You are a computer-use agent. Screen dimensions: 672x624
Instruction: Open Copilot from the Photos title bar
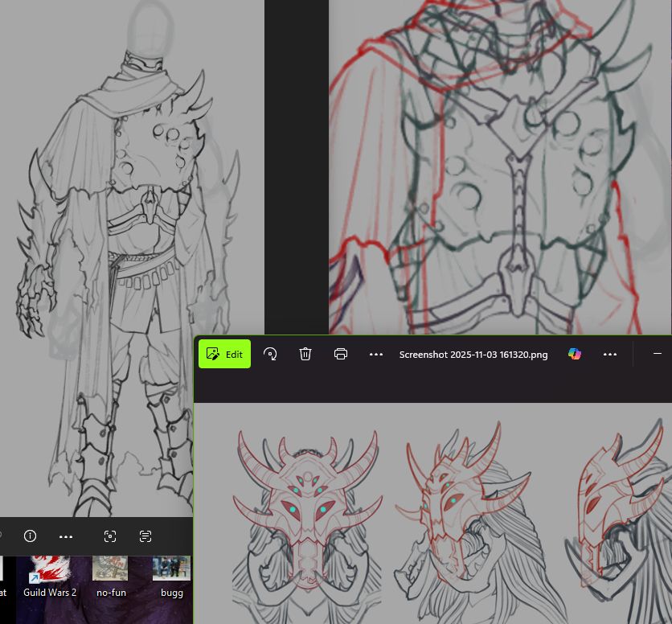click(574, 354)
